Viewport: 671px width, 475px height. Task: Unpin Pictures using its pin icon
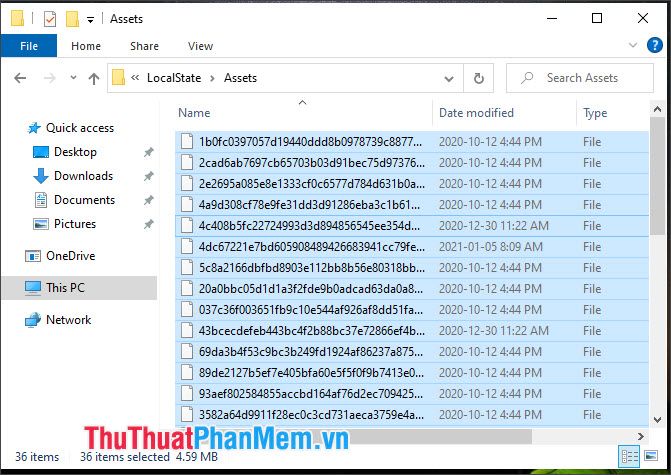148,224
